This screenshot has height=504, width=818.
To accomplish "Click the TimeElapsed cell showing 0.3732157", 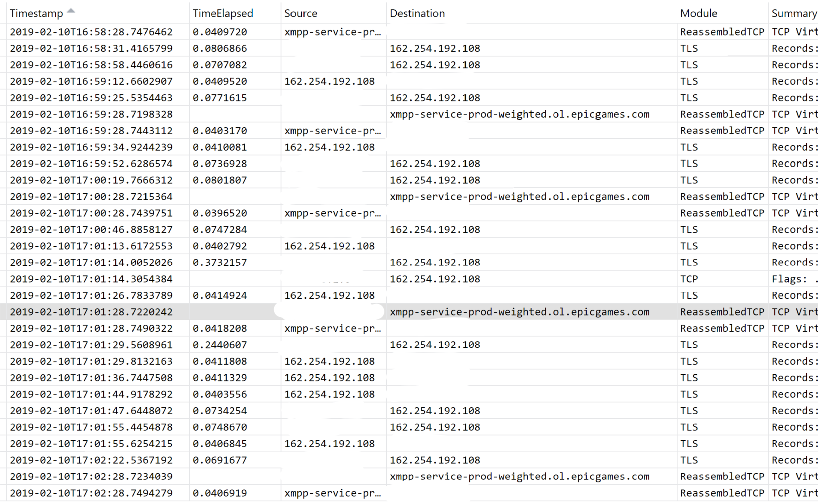I will (x=220, y=262).
